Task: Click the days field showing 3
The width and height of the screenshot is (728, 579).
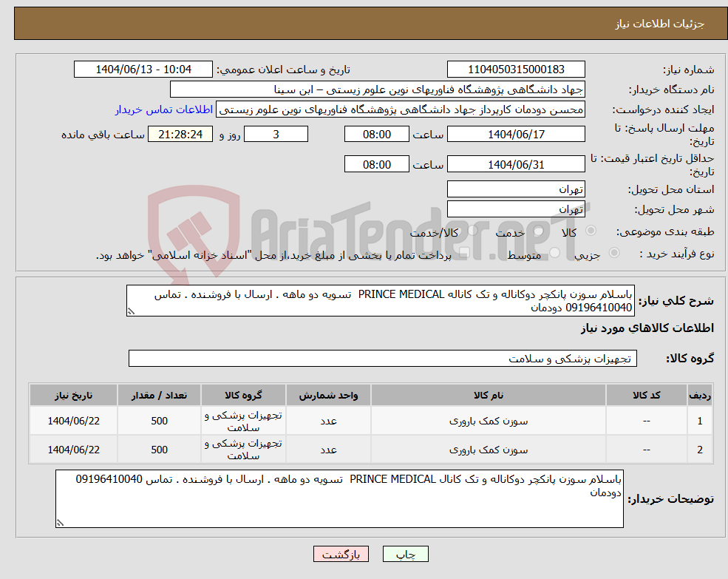Action: (276, 134)
